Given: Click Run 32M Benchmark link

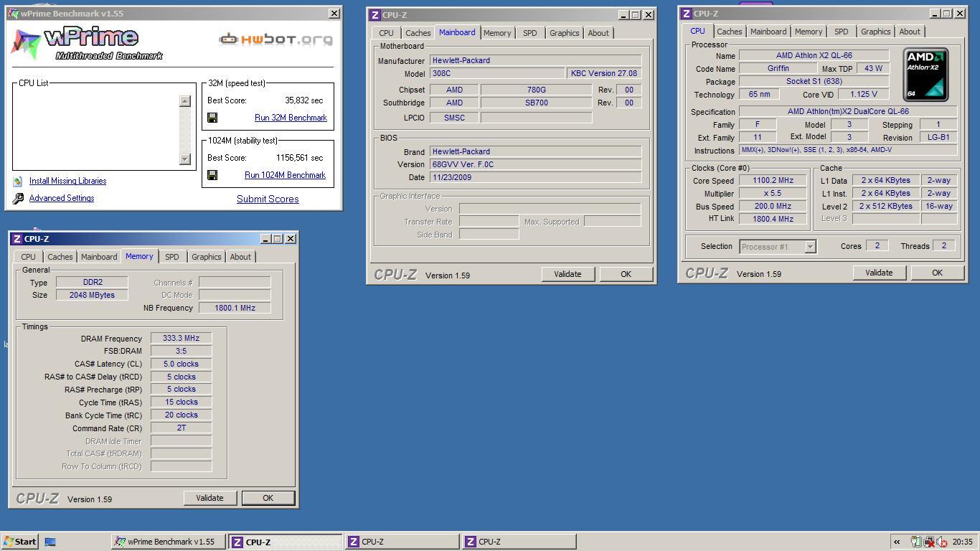Looking at the screenshot, I should coord(291,118).
